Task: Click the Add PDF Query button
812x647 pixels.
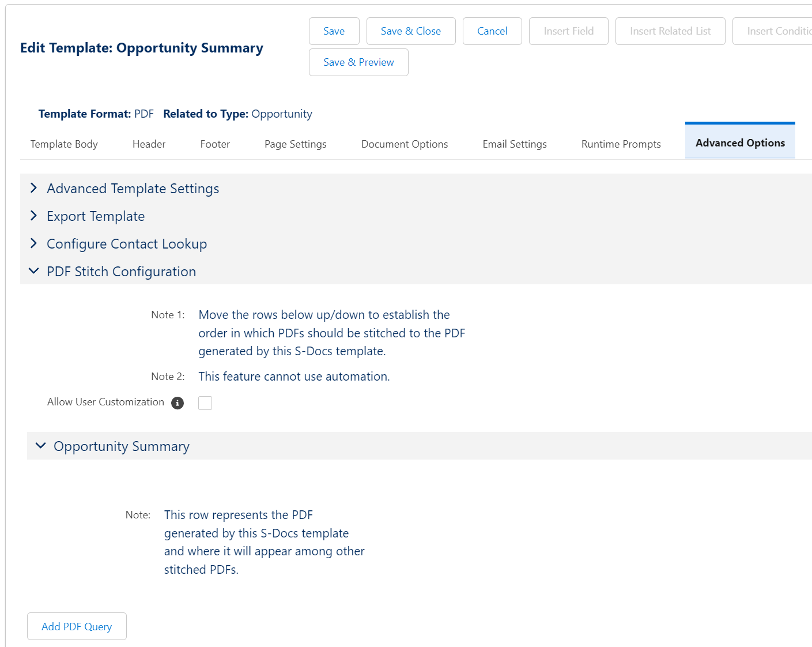Action: pos(77,626)
